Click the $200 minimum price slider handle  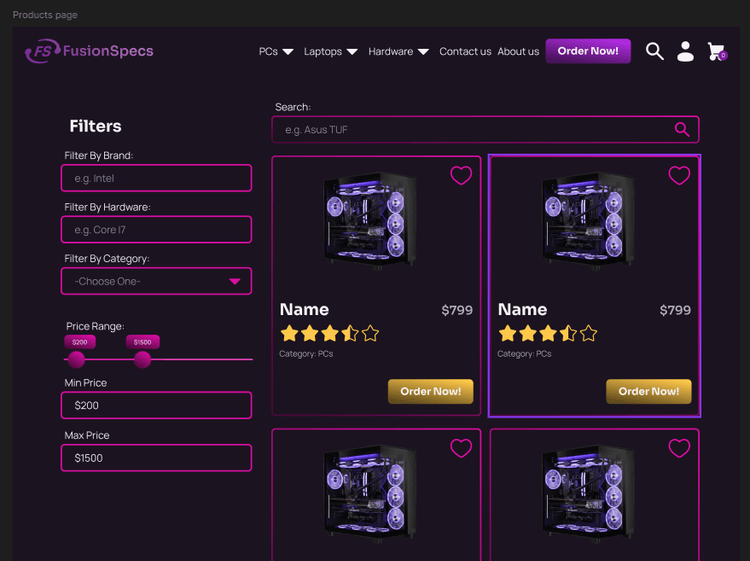click(x=76, y=359)
